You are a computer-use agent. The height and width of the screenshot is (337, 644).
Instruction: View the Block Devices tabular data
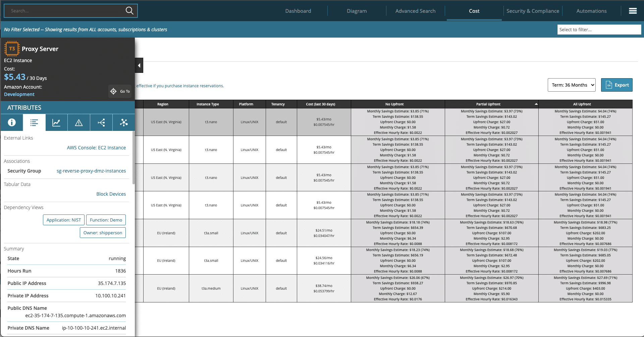tap(111, 194)
